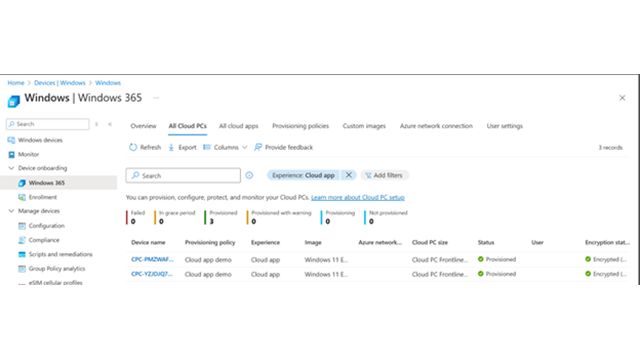The image size is (640, 360).
Task: Click the Group Policy analytics icon
Action: (22, 269)
